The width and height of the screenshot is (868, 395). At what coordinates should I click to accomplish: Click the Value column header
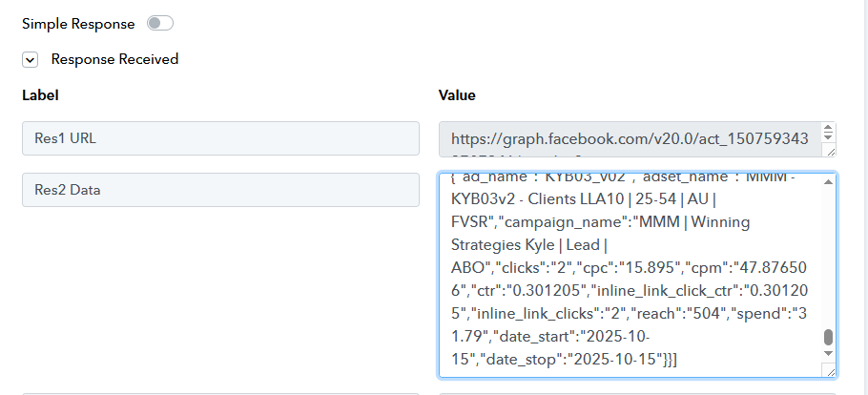pyautogui.click(x=457, y=95)
